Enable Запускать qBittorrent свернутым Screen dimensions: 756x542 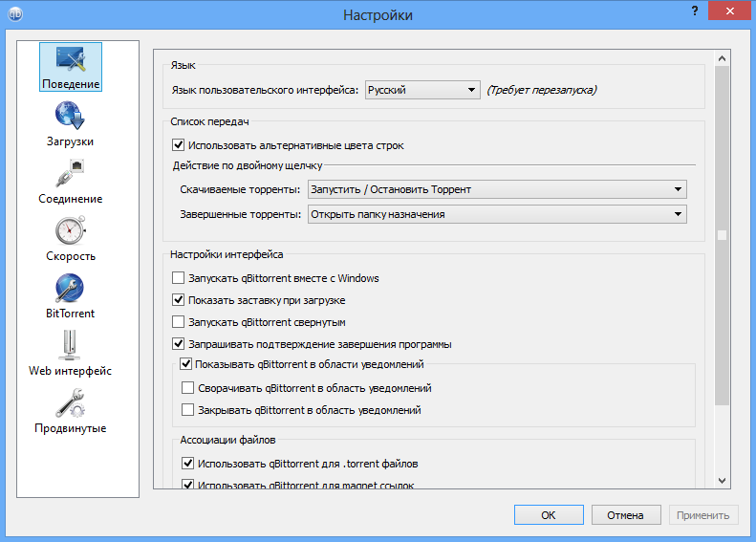click(178, 321)
